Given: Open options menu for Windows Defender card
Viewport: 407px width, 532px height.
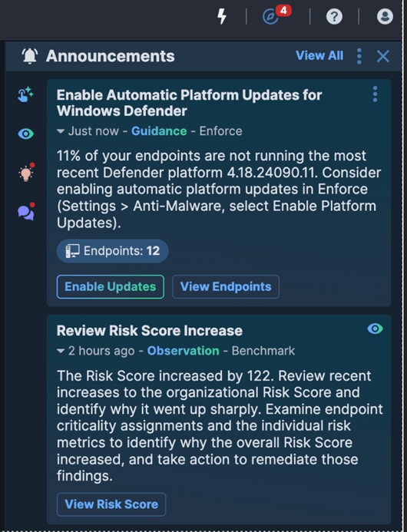Looking at the screenshot, I should pyautogui.click(x=375, y=94).
